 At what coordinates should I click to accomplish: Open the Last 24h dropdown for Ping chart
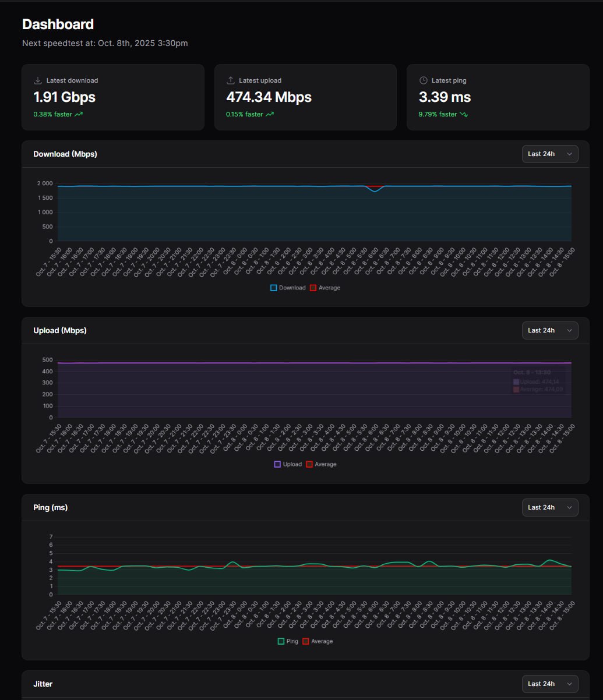[x=550, y=507]
